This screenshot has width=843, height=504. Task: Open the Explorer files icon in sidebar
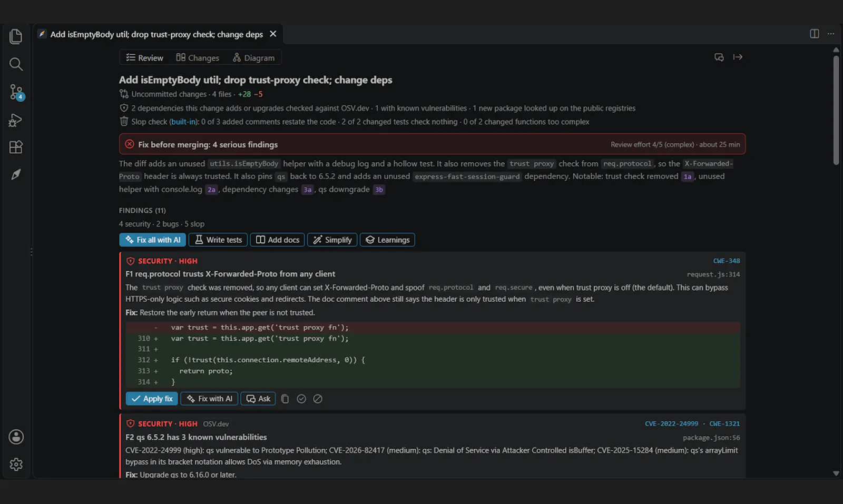(x=16, y=36)
